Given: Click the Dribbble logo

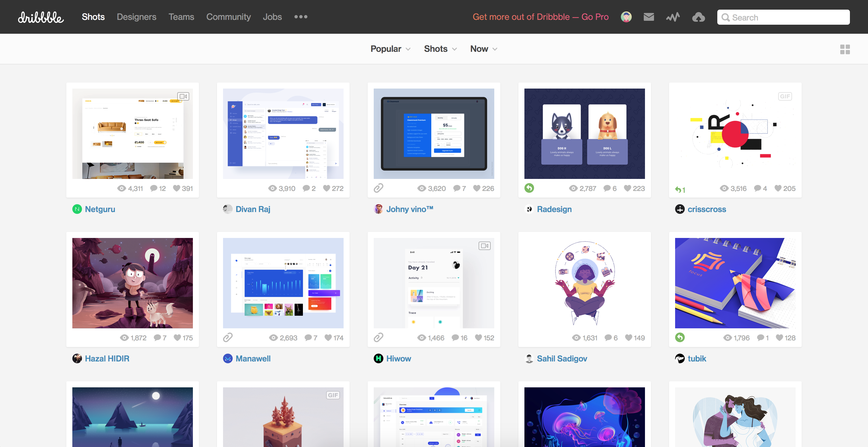Looking at the screenshot, I should tap(41, 17).
